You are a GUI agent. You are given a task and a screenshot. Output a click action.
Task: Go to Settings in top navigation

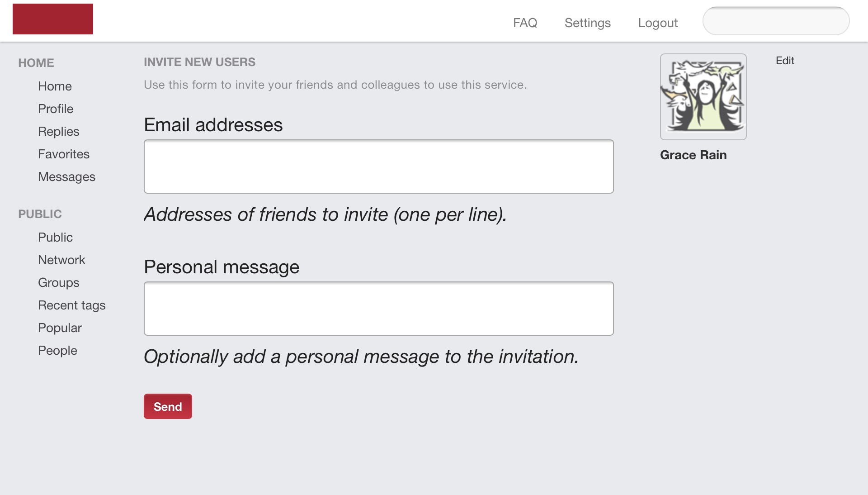click(x=587, y=23)
